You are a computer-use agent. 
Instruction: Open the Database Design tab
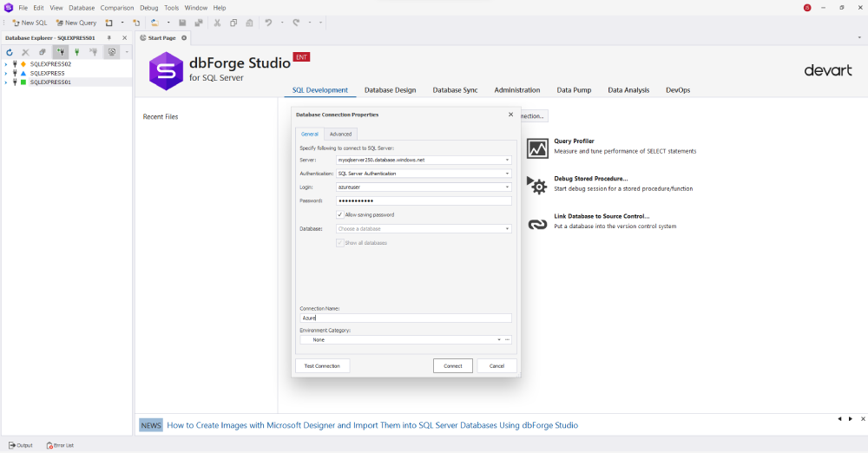pyautogui.click(x=391, y=89)
